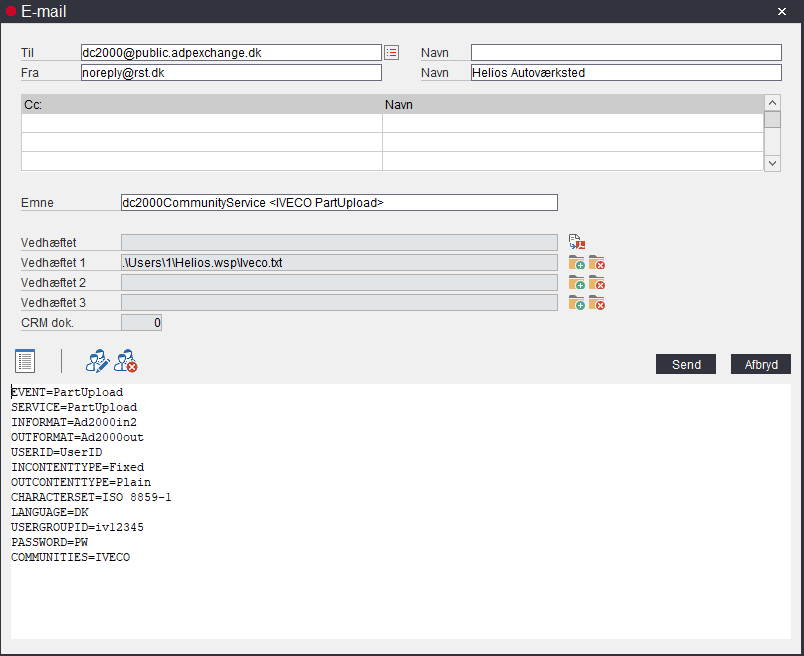804x656 pixels.
Task: Click the PASSWORD=PW line
Action: coord(50,542)
